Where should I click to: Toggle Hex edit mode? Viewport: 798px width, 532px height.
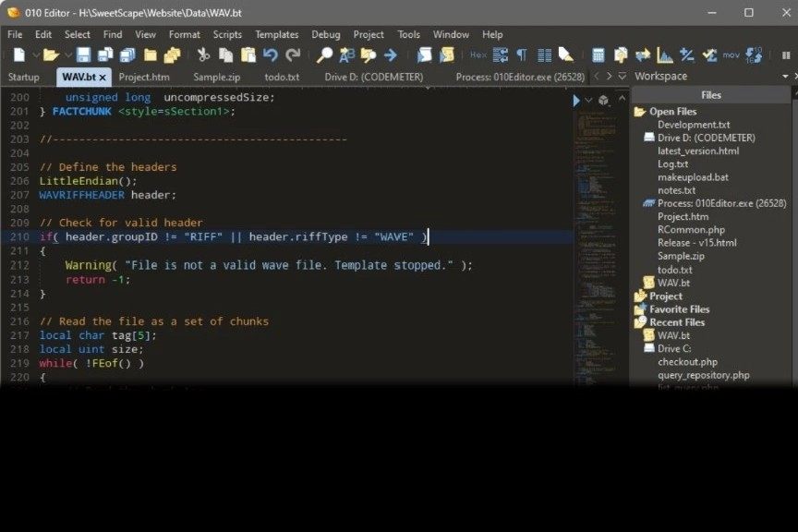pos(478,55)
